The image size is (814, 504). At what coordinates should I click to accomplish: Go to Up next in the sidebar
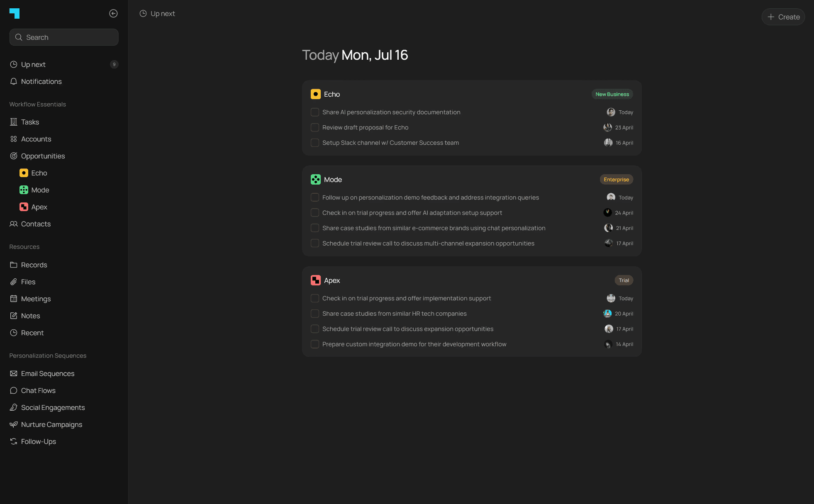pos(33,64)
